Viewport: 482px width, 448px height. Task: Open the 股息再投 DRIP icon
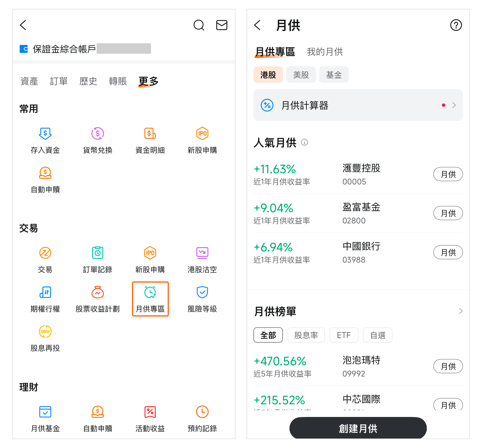[45, 332]
